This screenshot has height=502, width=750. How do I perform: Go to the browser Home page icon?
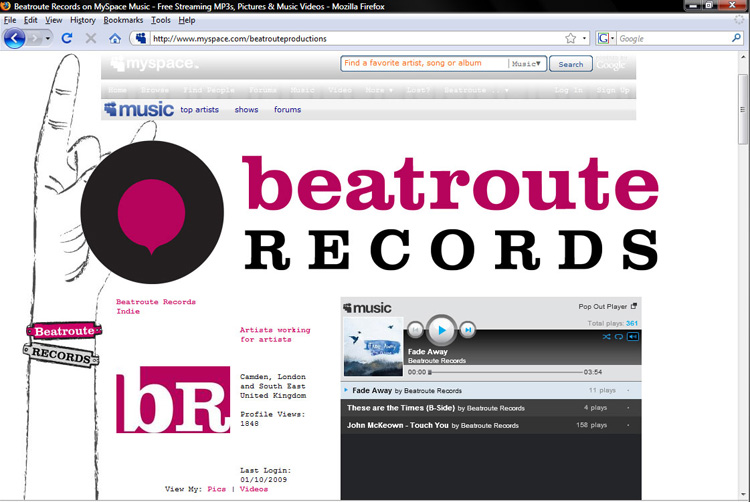[115, 38]
